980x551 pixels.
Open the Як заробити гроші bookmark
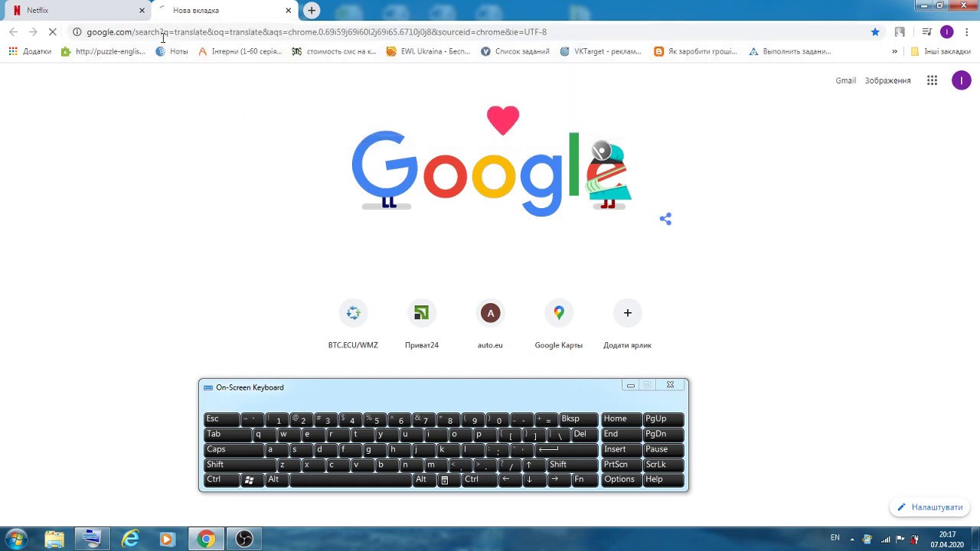pos(695,51)
